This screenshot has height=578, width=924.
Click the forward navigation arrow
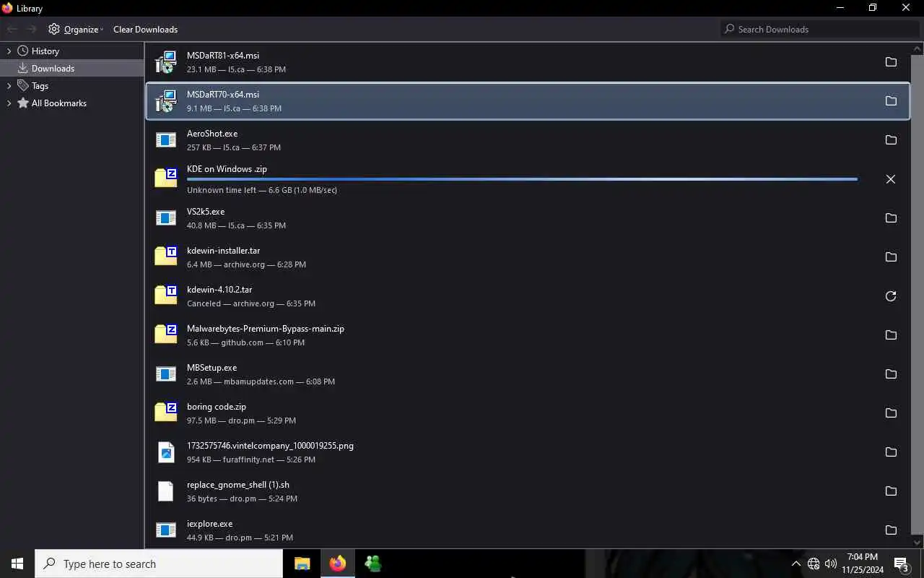[x=31, y=30]
